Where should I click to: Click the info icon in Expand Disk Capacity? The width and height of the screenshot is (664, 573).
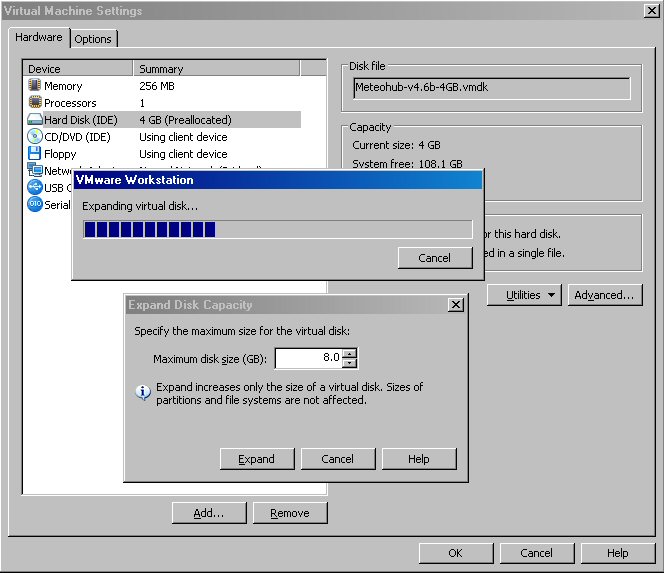click(x=143, y=393)
